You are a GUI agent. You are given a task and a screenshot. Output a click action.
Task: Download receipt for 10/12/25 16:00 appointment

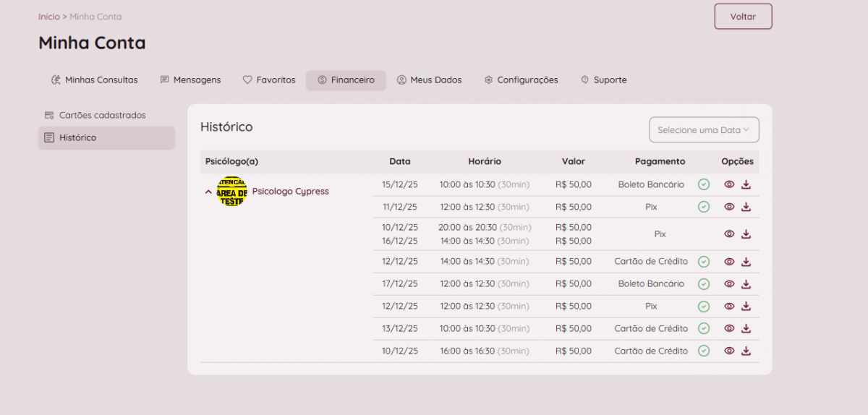pyautogui.click(x=746, y=351)
